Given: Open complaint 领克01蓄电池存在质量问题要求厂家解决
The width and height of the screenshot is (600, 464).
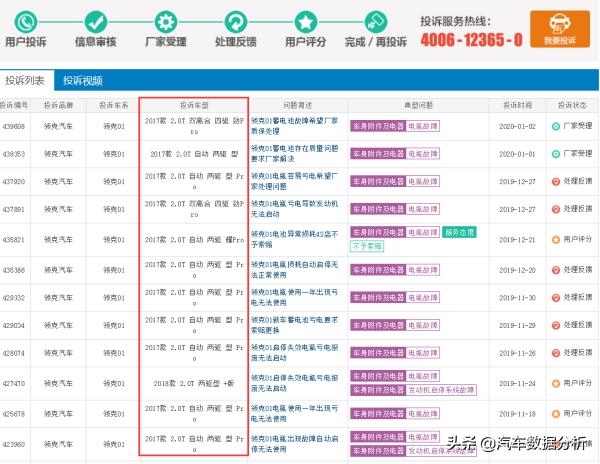Looking at the screenshot, I should [294, 153].
